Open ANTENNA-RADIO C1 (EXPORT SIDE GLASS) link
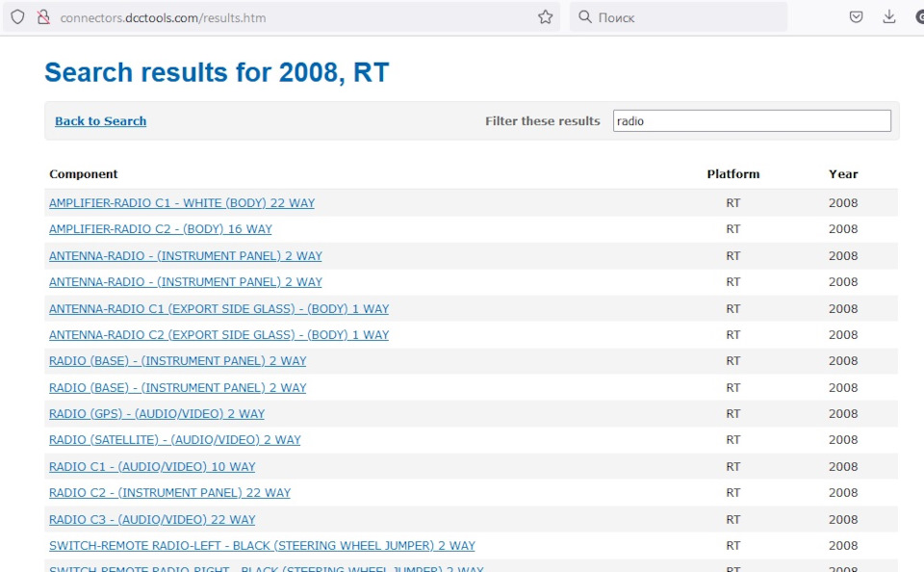The height and width of the screenshot is (572, 924). [x=219, y=308]
